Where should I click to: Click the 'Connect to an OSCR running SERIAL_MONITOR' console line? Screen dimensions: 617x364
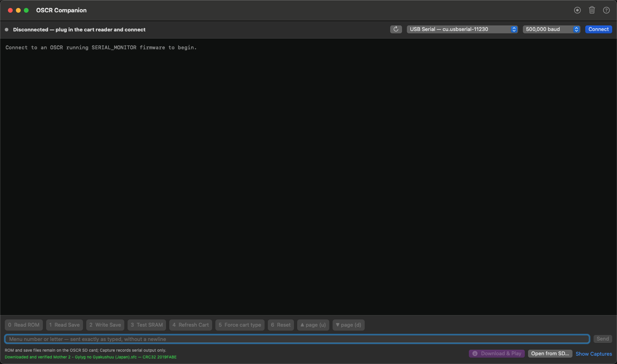point(101,48)
